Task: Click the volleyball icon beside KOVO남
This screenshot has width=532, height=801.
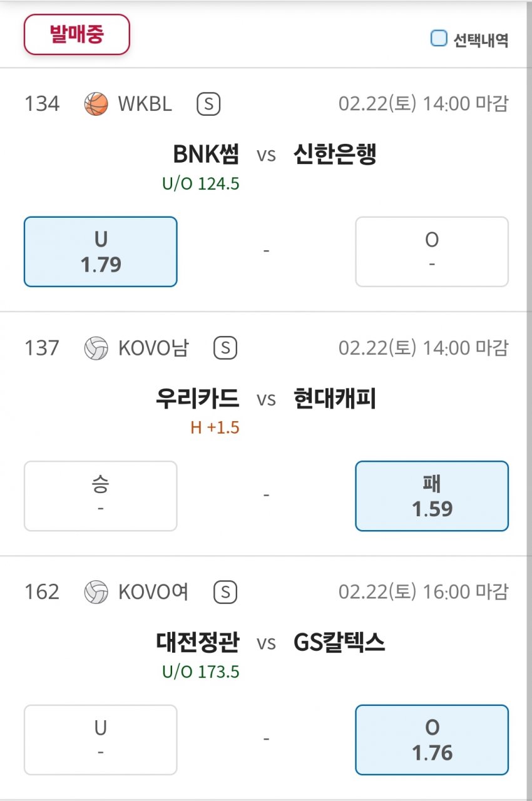Action: click(96, 348)
